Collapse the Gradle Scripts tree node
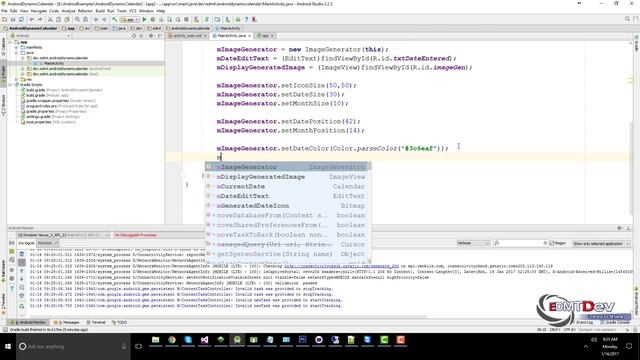This screenshot has width=640, height=360. tap(10, 84)
